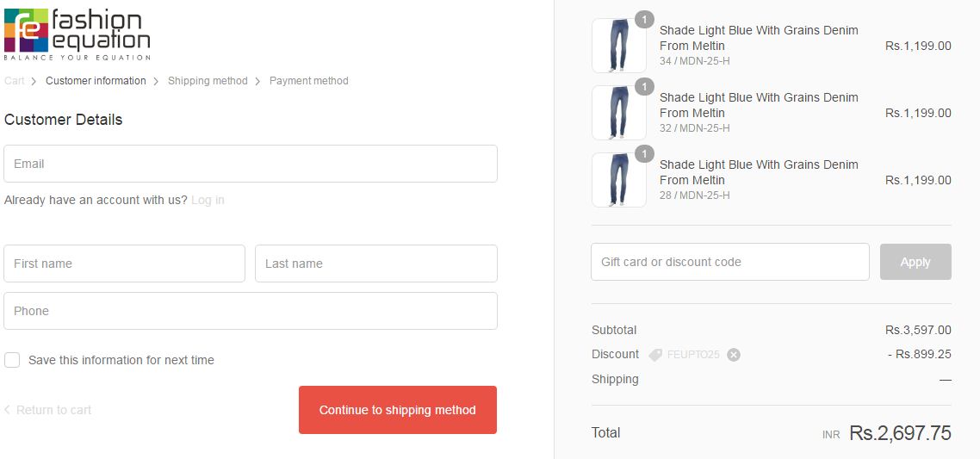The height and width of the screenshot is (459, 980).
Task: Click the first denim product thumbnail, size 34
Action: coord(618,46)
